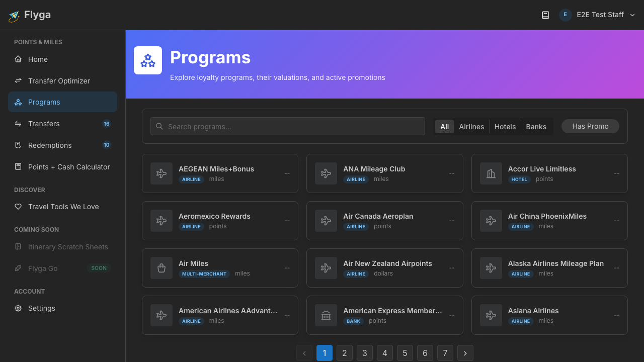The image size is (644, 362).
Task: Click the E user avatar
Action: tap(565, 15)
